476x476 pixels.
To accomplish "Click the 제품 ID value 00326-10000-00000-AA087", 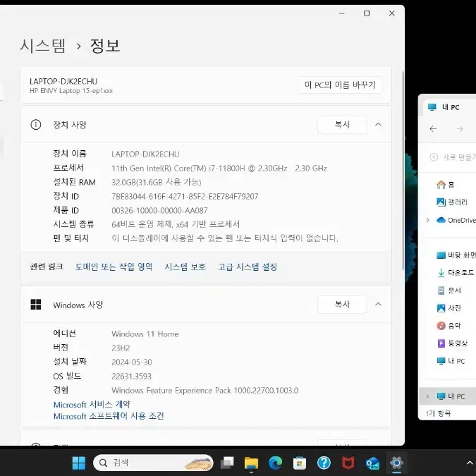I will pyautogui.click(x=159, y=210).
